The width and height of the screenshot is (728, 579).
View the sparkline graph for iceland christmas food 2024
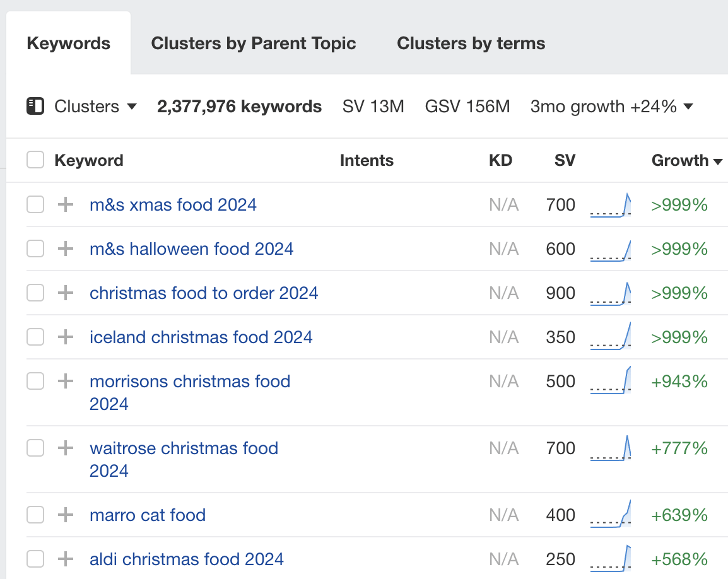610,337
